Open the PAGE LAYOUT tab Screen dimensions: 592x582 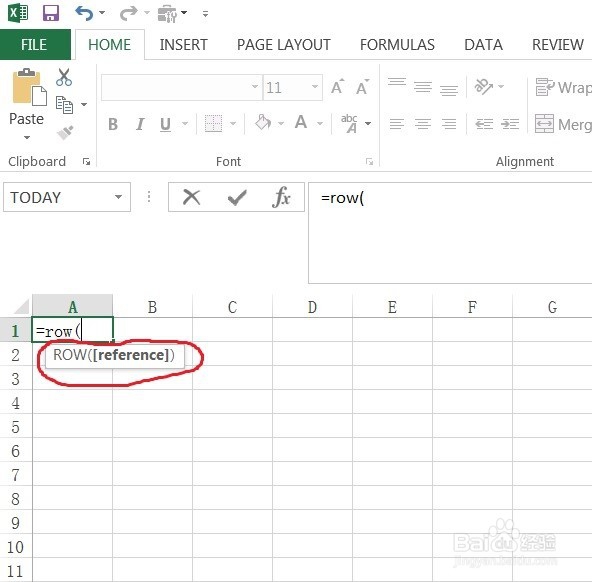point(284,45)
